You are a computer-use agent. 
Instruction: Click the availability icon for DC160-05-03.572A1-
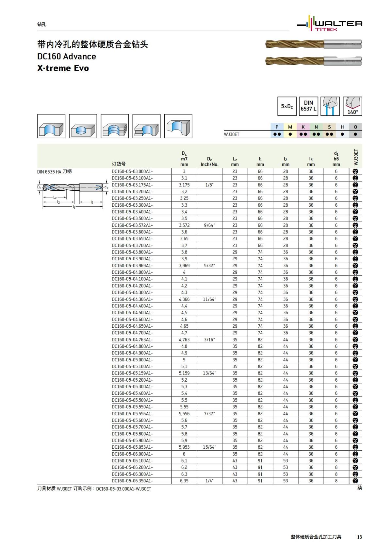pos(355,225)
